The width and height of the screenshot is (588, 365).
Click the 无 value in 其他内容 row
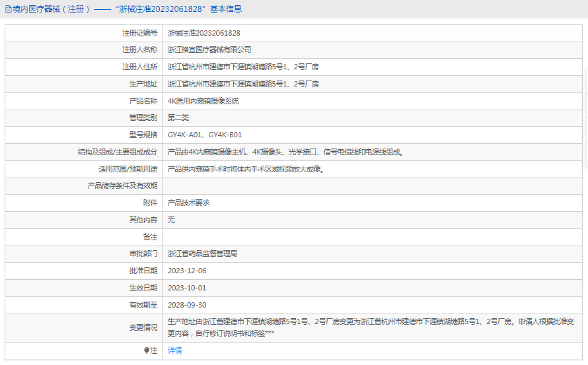coord(171,220)
